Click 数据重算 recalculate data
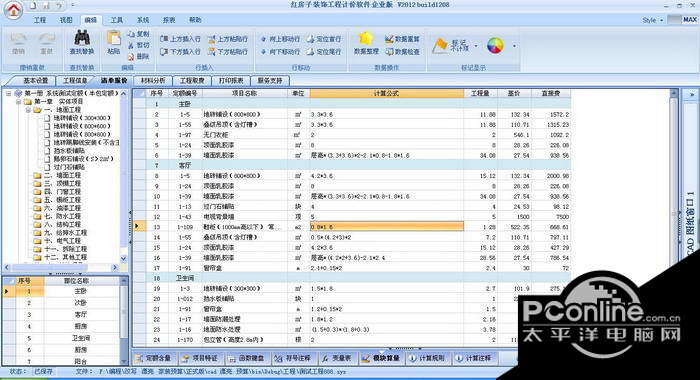This screenshot has width=700, height=380. (x=402, y=39)
